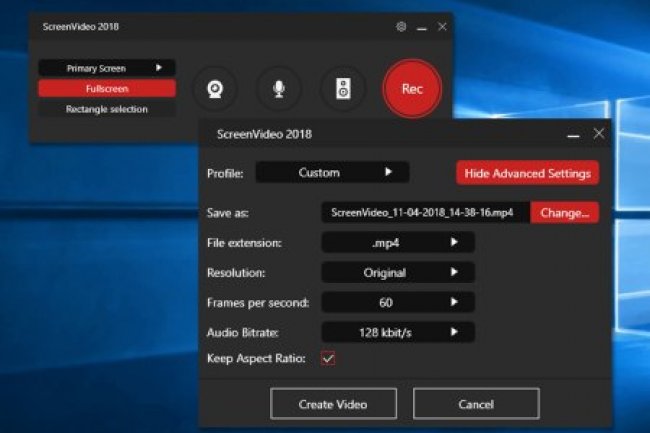Expand the Profile Custom dropdown
The image size is (650, 433).
332,173
